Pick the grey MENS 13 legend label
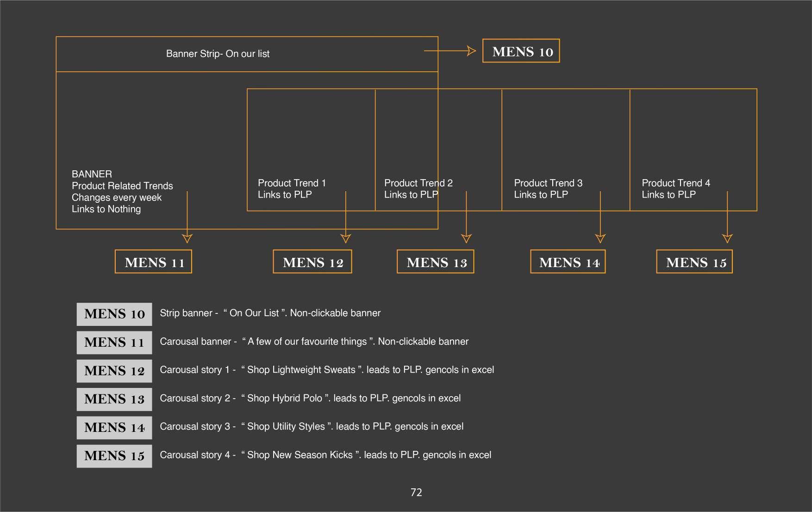 [x=114, y=399]
